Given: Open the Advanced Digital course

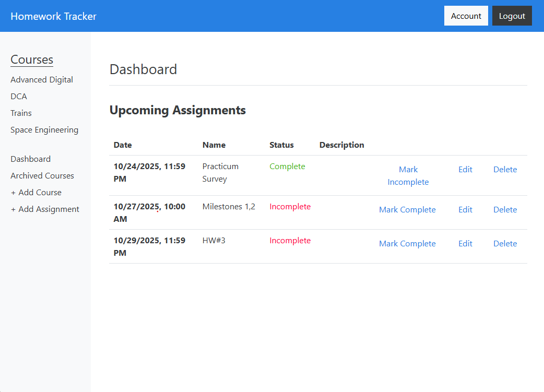Looking at the screenshot, I should point(42,79).
